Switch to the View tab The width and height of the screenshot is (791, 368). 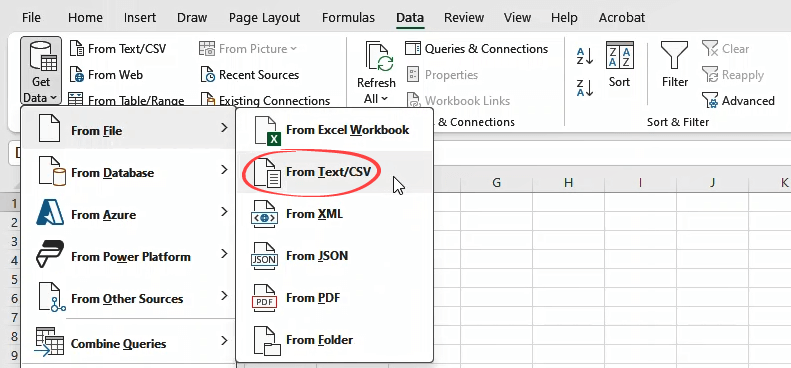pyautogui.click(x=517, y=18)
